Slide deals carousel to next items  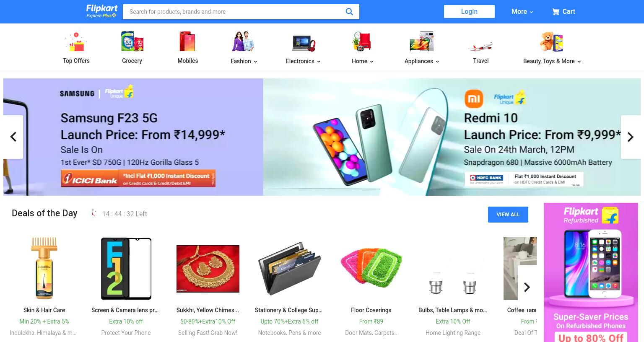point(527,287)
